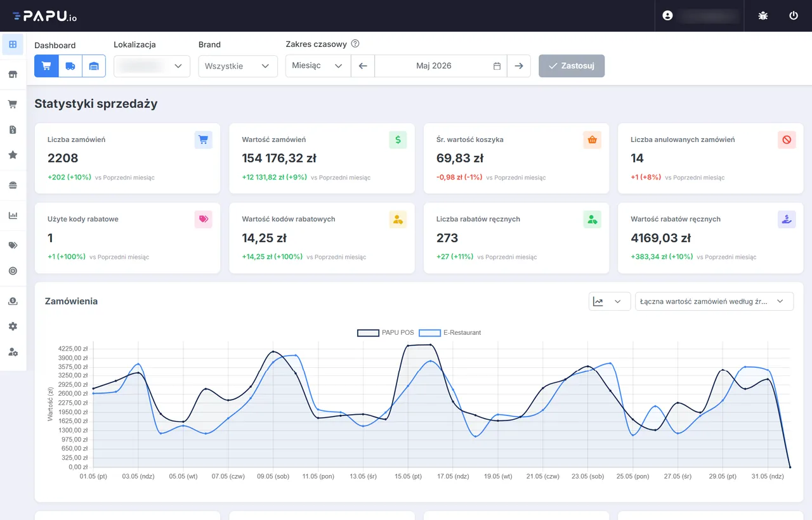The image size is (812, 520).
Task: Open the money payments icon in sidebar
Action: [13, 301]
